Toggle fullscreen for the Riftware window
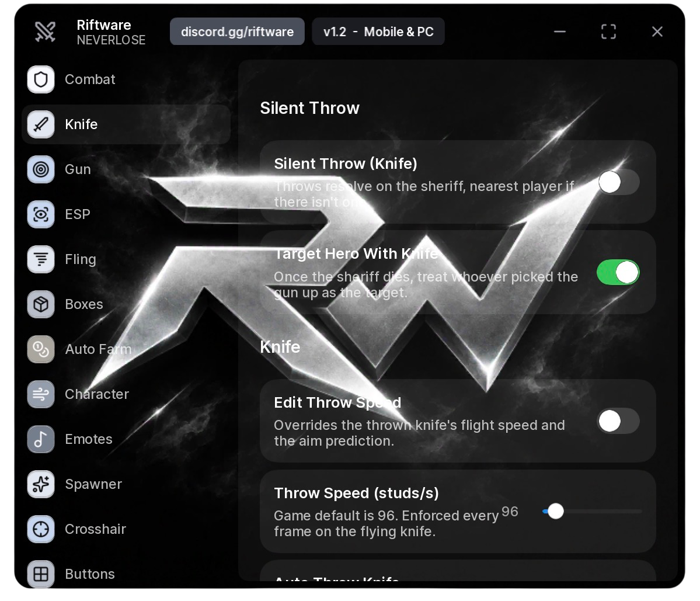The height and width of the screenshot is (601, 700). [x=608, y=32]
